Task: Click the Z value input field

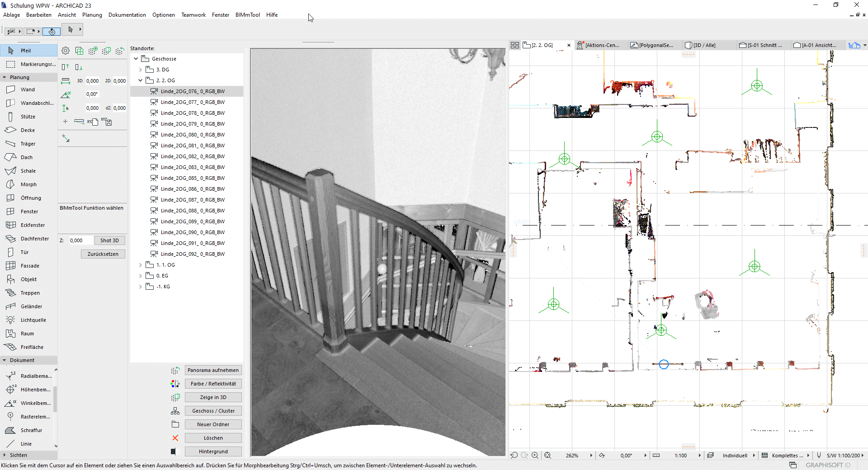Action: [80, 240]
